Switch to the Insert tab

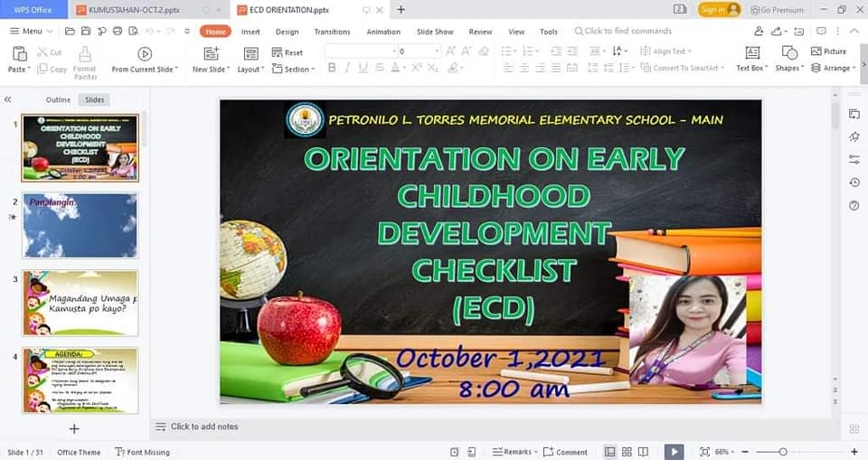tap(250, 32)
